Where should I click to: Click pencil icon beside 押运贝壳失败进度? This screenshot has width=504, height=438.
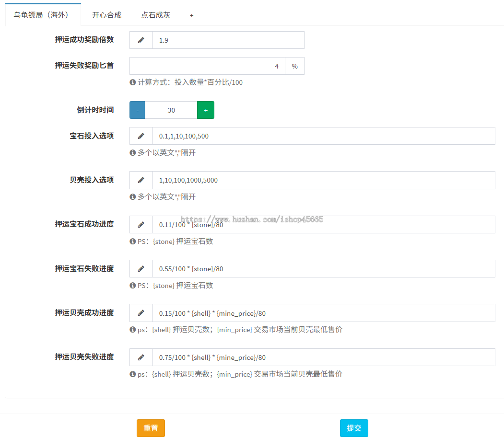point(141,357)
